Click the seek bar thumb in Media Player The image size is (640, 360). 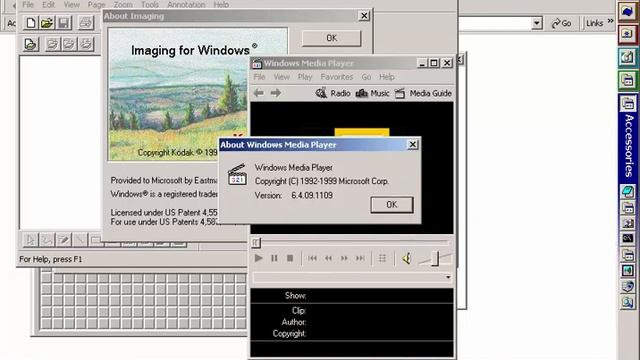coord(256,243)
